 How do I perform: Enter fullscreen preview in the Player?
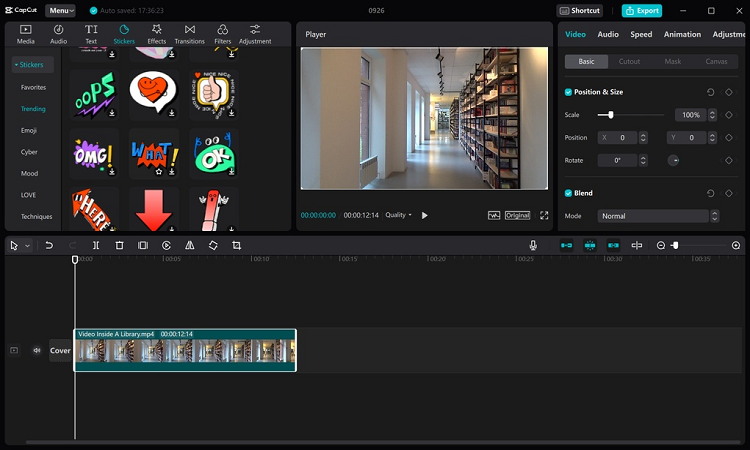tap(544, 215)
